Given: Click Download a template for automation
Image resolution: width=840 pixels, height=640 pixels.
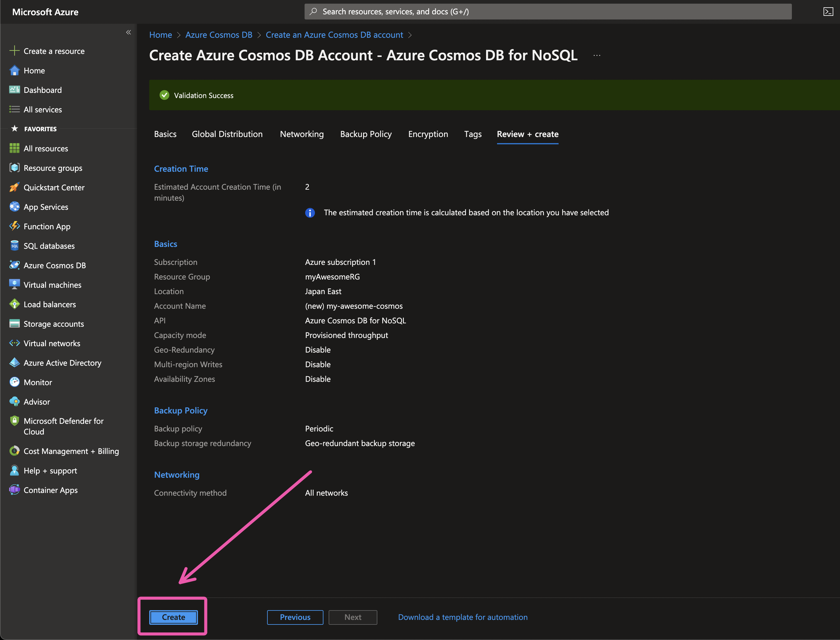Looking at the screenshot, I should [463, 617].
